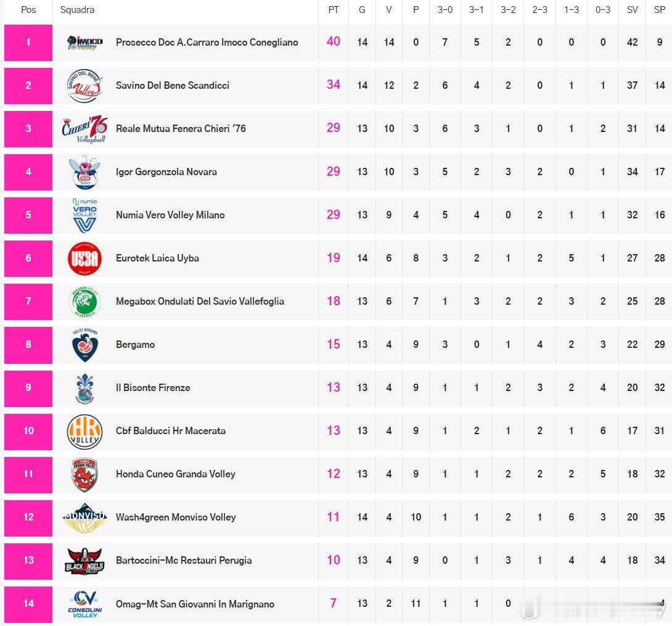Click the Igor Novara bee mascot logo
This screenshot has height=626, width=672.
[85, 172]
